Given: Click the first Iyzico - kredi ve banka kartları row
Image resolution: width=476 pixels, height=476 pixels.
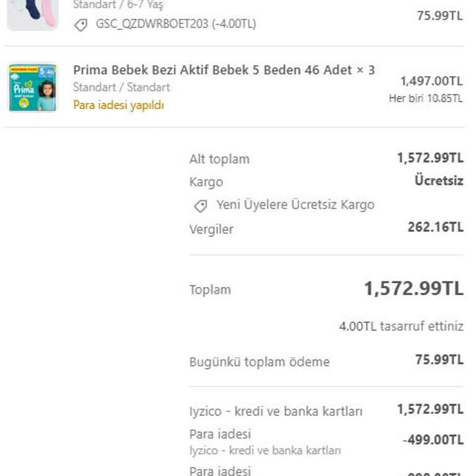Looking at the screenshot, I should click(x=327, y=410).
